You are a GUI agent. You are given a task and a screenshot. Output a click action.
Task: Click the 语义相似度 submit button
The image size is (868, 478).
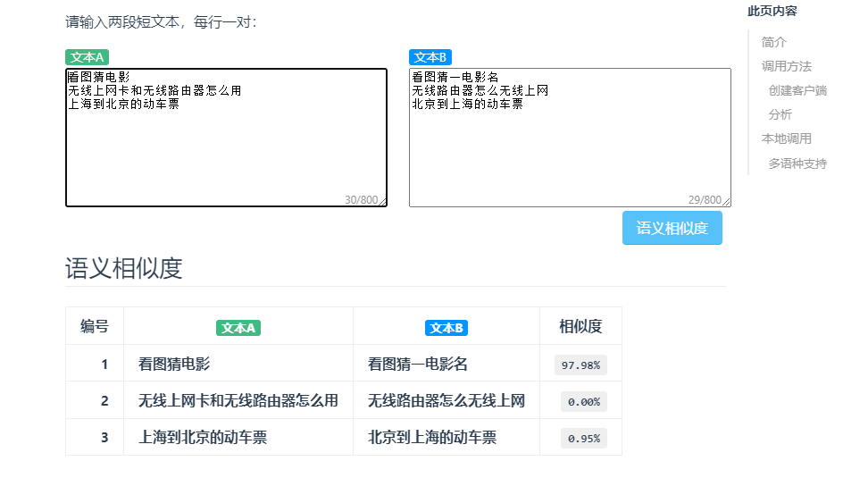coord(672,228)
